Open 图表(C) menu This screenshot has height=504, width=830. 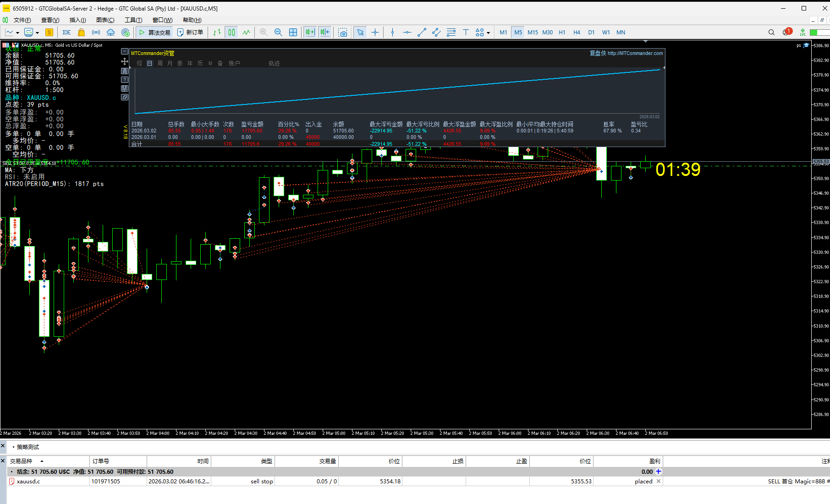coord(105,20)
